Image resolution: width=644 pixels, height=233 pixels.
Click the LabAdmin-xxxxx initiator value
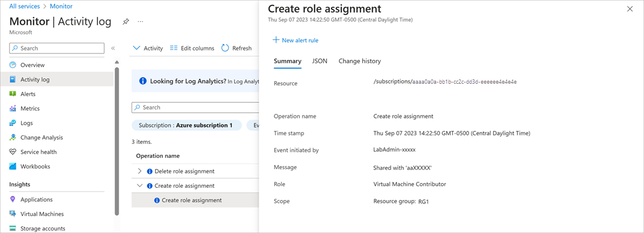click(394, 150)
